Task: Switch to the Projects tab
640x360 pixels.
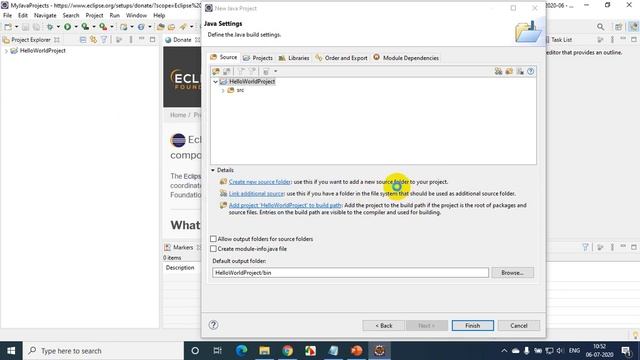Action: [x=258, y=58]
